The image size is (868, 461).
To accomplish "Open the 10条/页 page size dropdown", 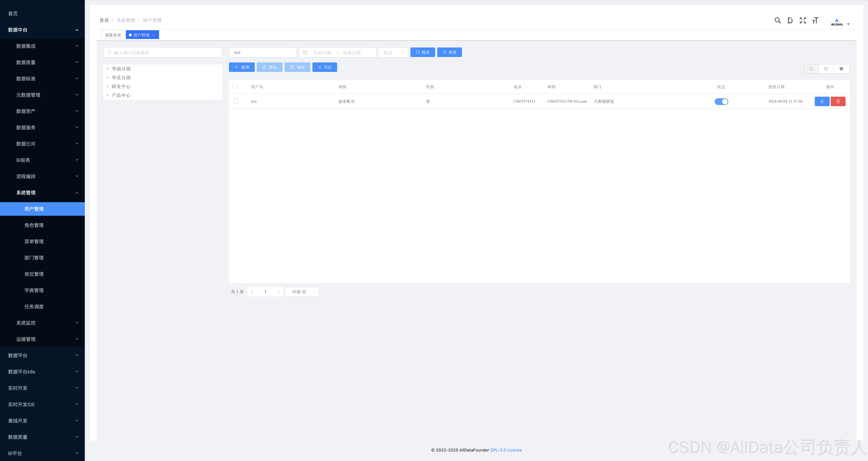I will 302,292.
